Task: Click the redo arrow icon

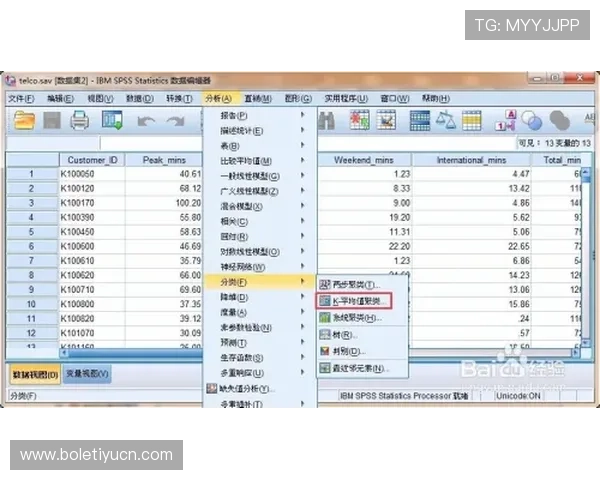Action: [176, 121]
